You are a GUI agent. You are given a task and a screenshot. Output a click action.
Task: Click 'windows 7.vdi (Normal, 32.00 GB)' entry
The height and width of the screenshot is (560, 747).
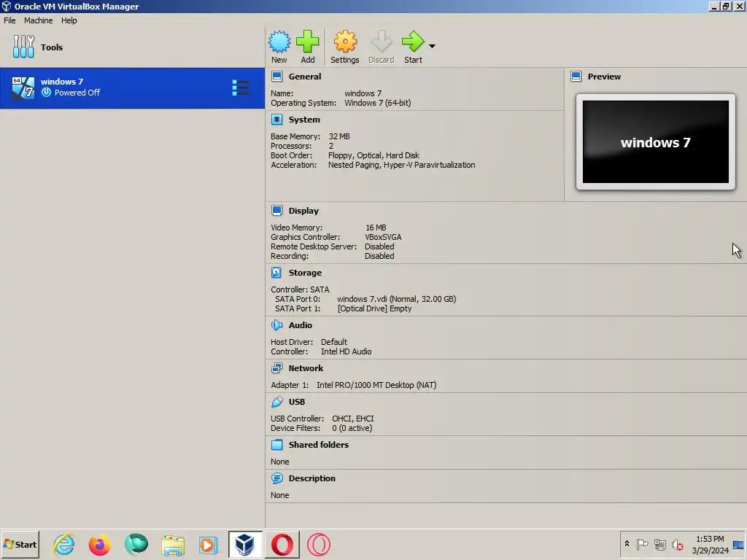397,298
